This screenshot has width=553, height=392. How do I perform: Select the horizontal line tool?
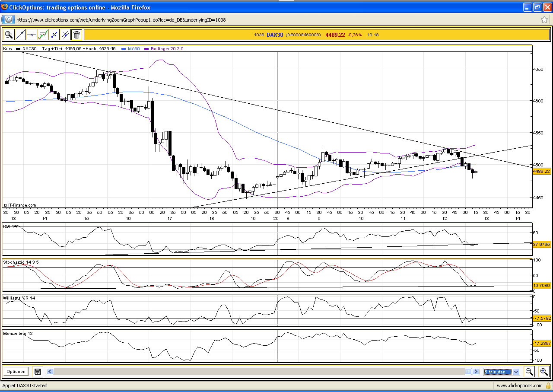click(31, 34)
